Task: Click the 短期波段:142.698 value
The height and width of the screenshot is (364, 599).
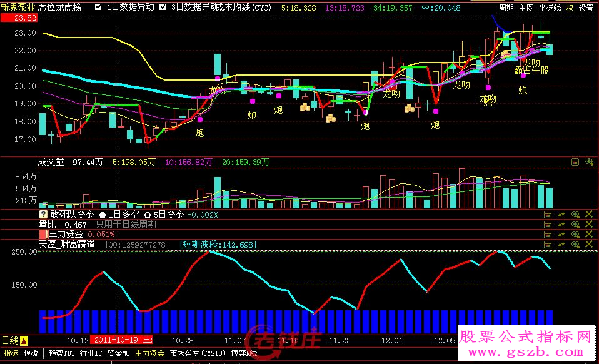Action: (218, 245)
